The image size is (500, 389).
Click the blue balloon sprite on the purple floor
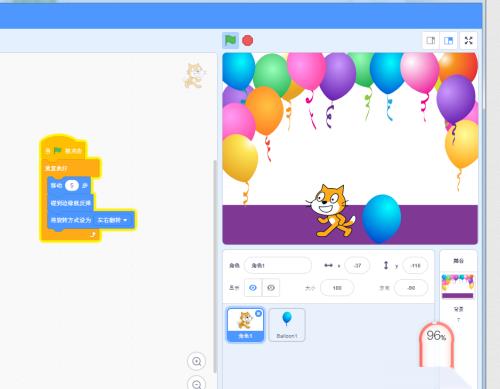(381, 218)
